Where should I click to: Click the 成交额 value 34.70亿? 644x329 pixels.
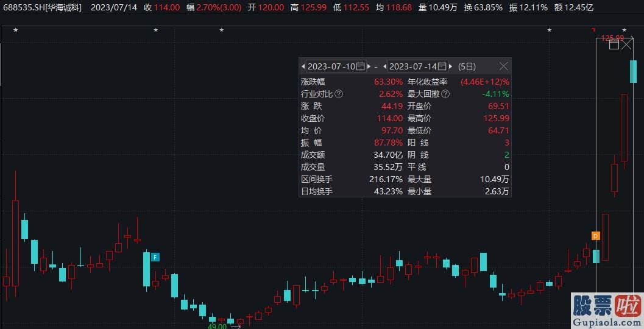coord(387,155)
